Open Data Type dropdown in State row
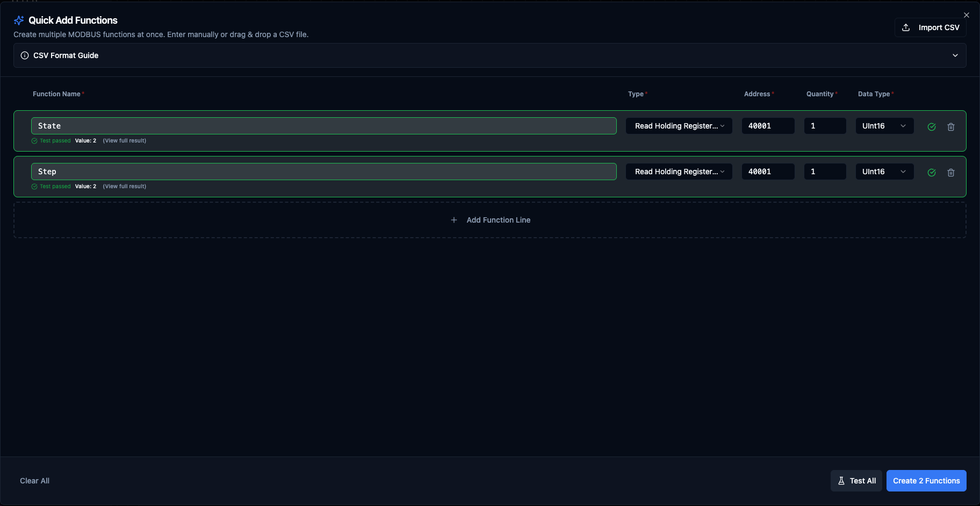 click(884, 126)
